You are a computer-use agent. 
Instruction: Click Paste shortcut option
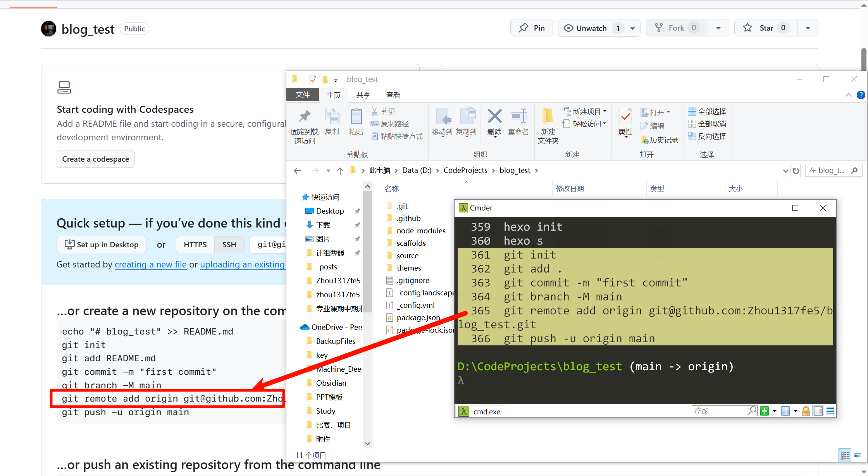(397, 136)
